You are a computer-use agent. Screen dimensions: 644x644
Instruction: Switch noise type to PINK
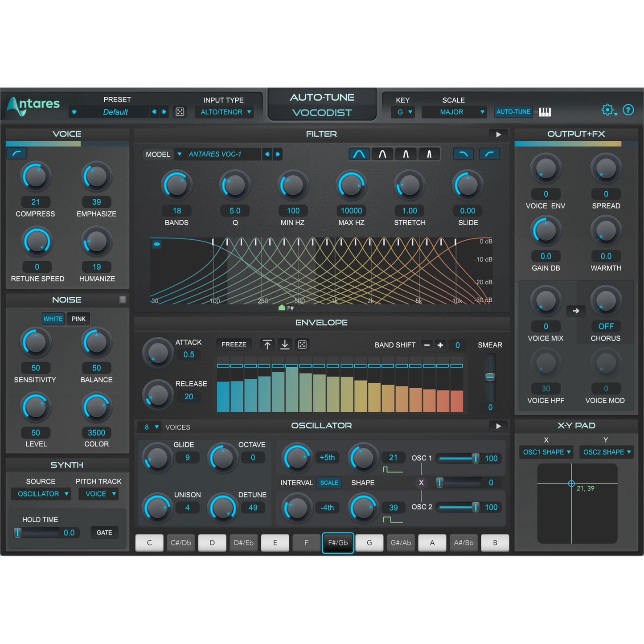coord(78,319)
